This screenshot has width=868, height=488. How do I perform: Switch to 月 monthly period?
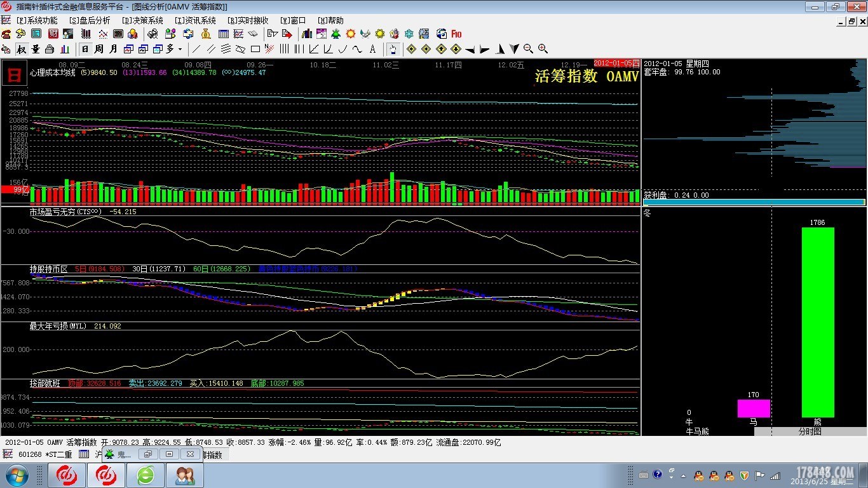point(113,49)
